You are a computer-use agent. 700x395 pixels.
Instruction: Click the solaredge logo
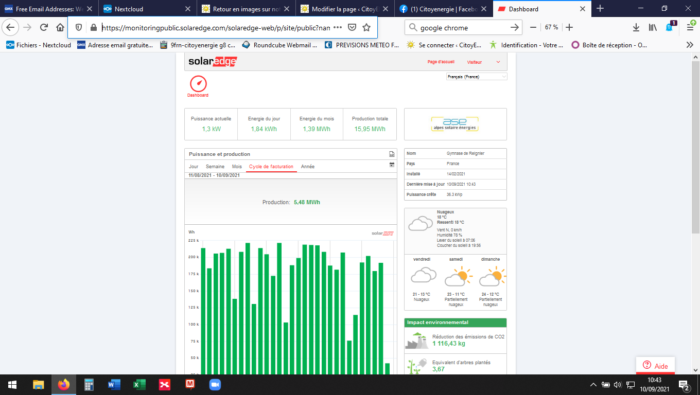tap(212, 61)
